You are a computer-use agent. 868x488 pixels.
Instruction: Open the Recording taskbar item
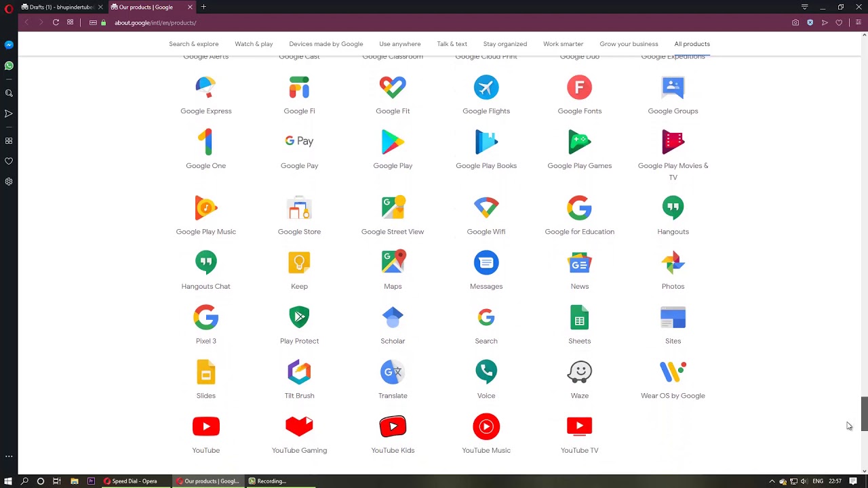[x=270, y=481]
